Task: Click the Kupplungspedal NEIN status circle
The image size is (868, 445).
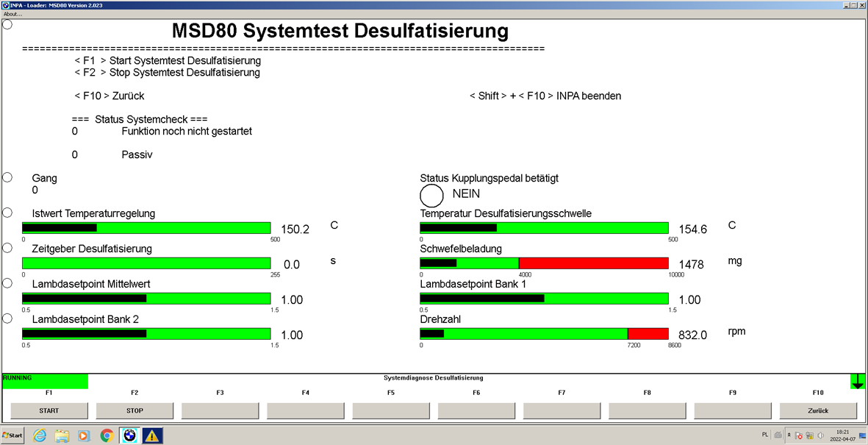Action: [431, 196]
